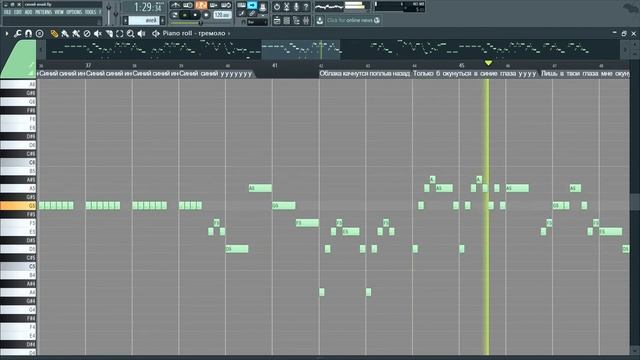The image size is (640, 360).
Task: Toggle the blue highlighted arrow button
Action: click(x=252, y=5)
